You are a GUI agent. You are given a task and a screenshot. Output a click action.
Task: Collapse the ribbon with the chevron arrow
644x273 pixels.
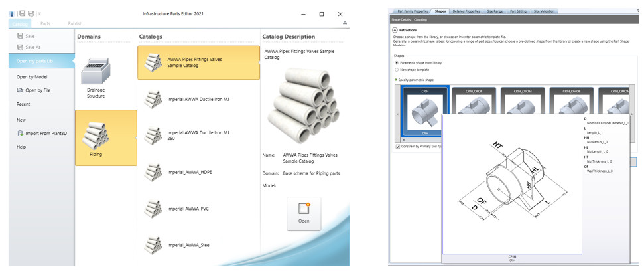345,23
